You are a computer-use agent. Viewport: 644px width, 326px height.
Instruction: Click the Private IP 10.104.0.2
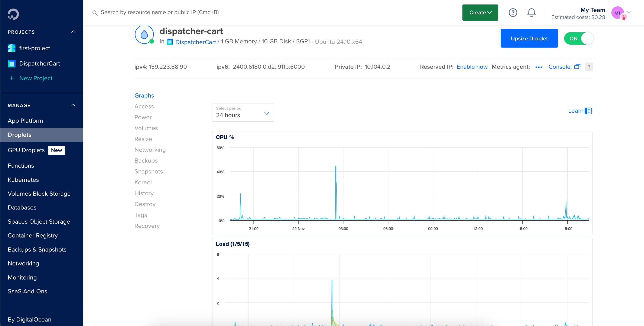(x=377, y=67)
